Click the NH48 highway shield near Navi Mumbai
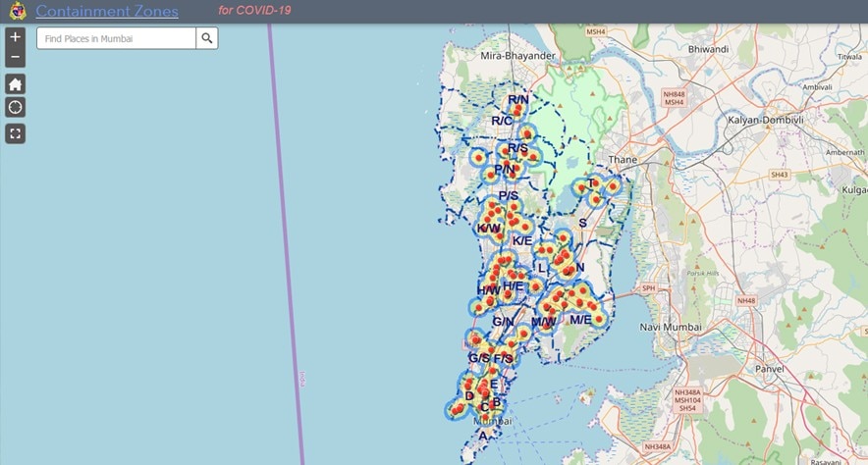This screenshot has width=868, height=465. [x=746, y=301]
